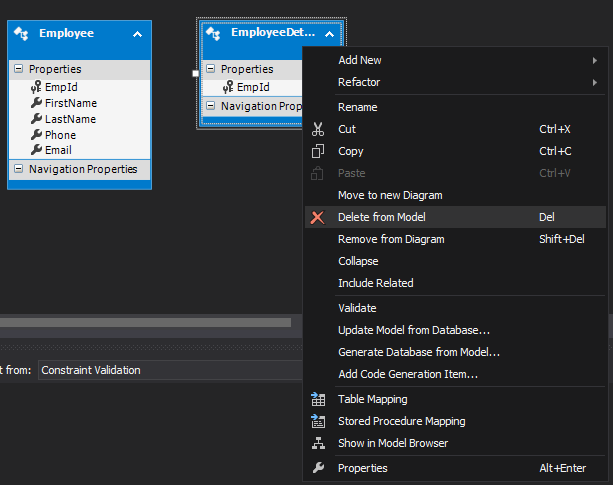Click the Show in Model Browser icon
The image size is (613, 485).
[x=318, y=443]
